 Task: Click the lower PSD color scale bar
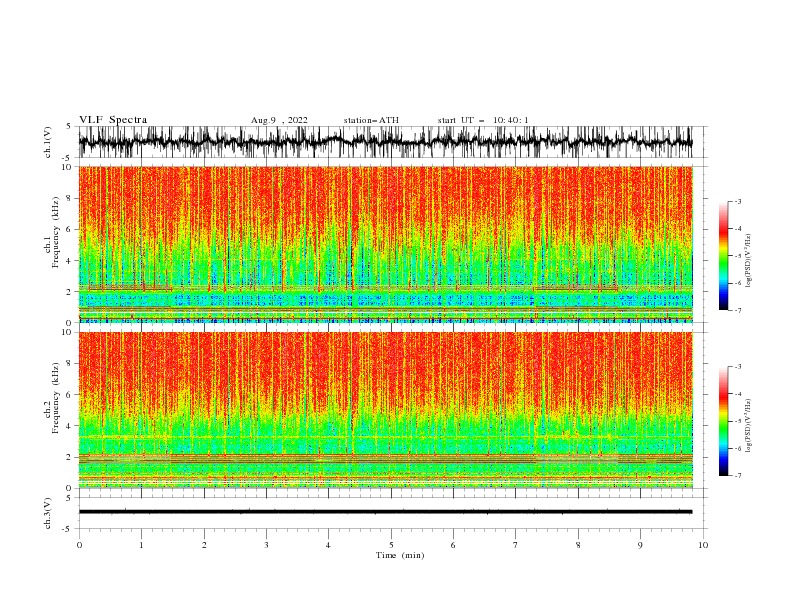(723, 421)
